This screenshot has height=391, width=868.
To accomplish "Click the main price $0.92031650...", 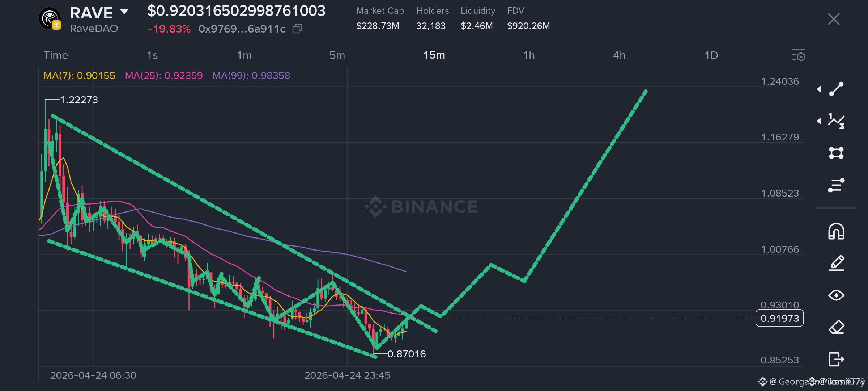I will coord(236,11).
